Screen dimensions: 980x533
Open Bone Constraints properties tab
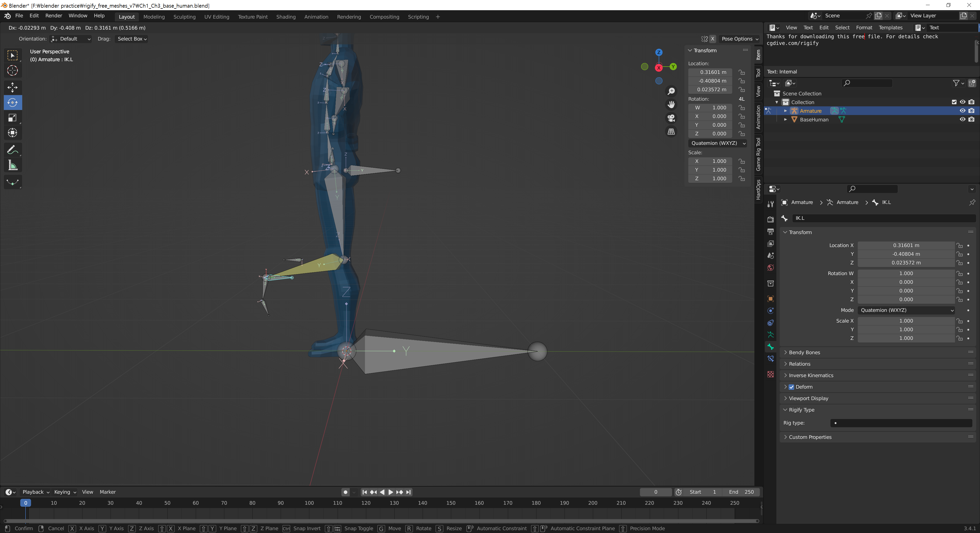click(x=770, y=359)
